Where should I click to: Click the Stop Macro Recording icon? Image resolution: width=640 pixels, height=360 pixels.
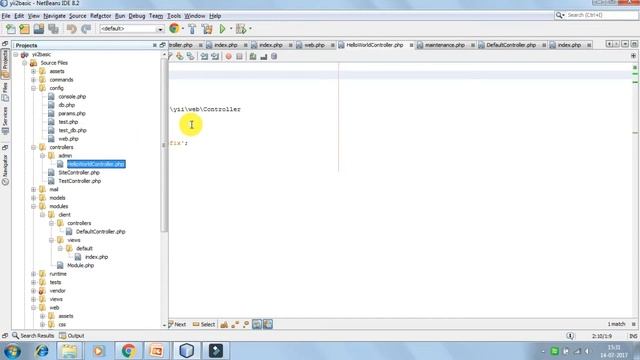[x=239, y=57]
